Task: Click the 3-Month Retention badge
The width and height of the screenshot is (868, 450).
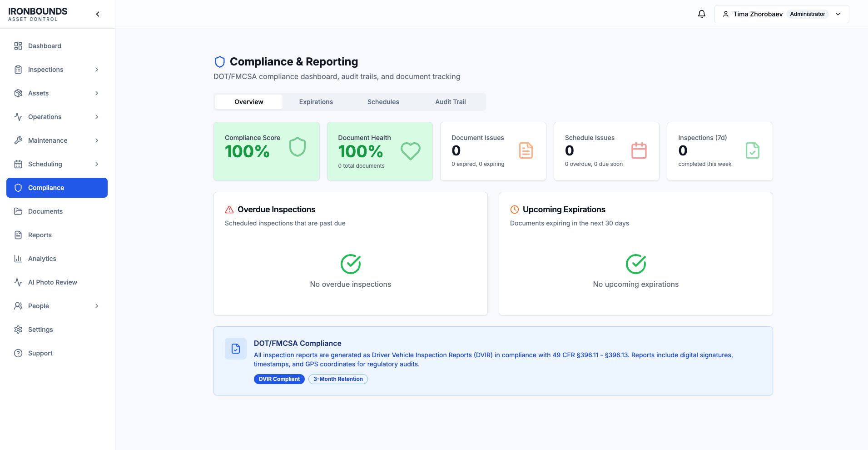Action: 338,379
